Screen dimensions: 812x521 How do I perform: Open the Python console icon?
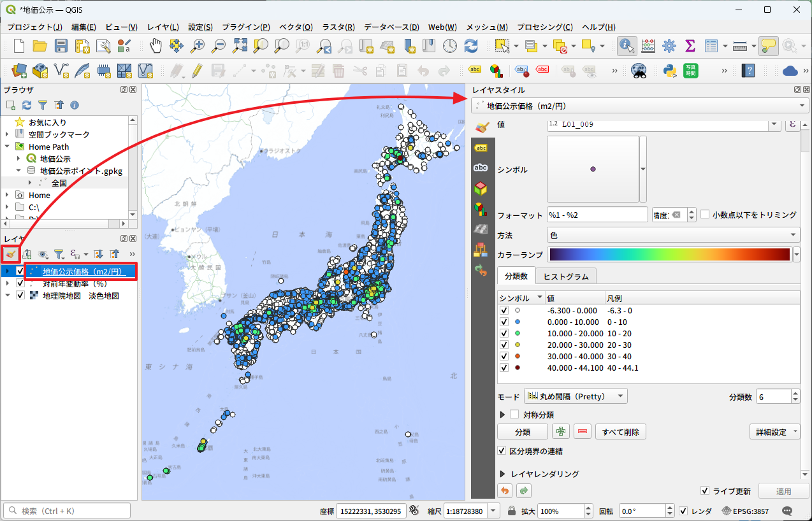click(669, 70)
